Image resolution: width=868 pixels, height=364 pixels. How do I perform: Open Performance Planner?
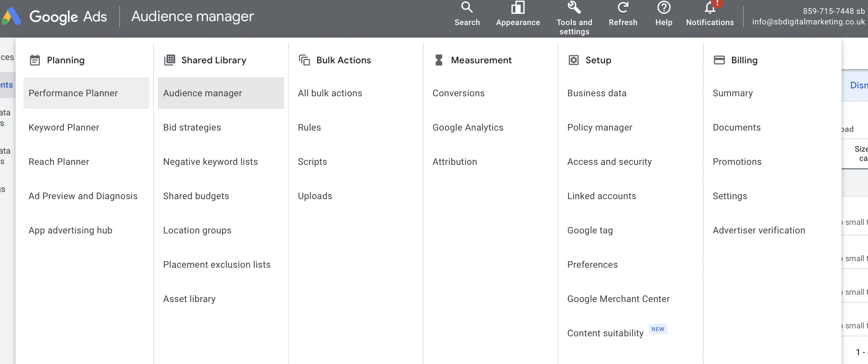(86, 93)
